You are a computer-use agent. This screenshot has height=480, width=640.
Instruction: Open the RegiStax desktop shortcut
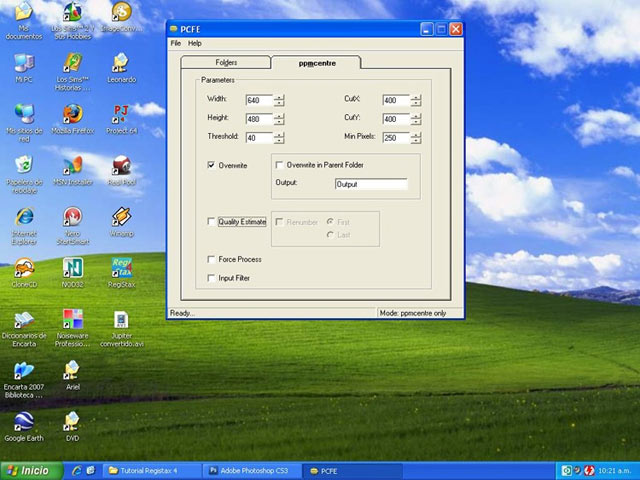[x=121, y=268]
